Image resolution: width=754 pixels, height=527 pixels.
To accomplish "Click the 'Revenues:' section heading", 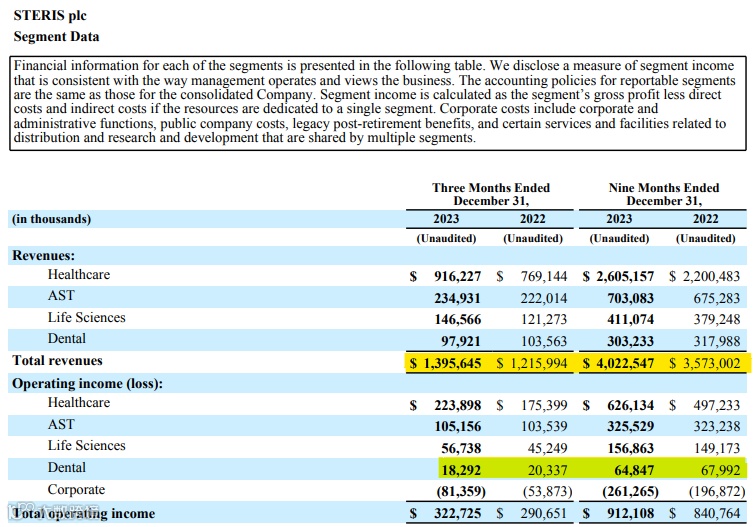I will [x=43, y=255].
